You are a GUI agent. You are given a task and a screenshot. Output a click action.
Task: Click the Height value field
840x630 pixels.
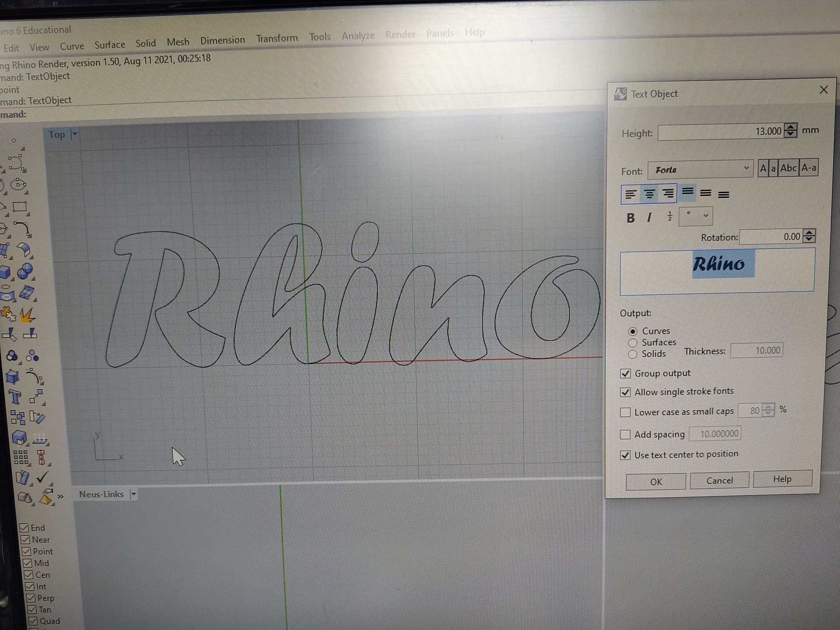pos(721,132)
